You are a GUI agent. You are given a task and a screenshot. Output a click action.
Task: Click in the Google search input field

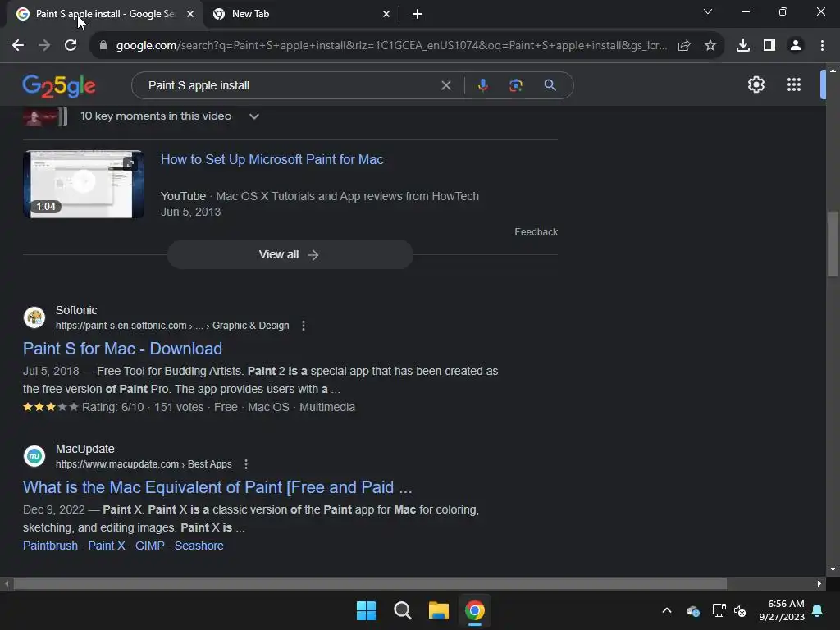point(290,85)
